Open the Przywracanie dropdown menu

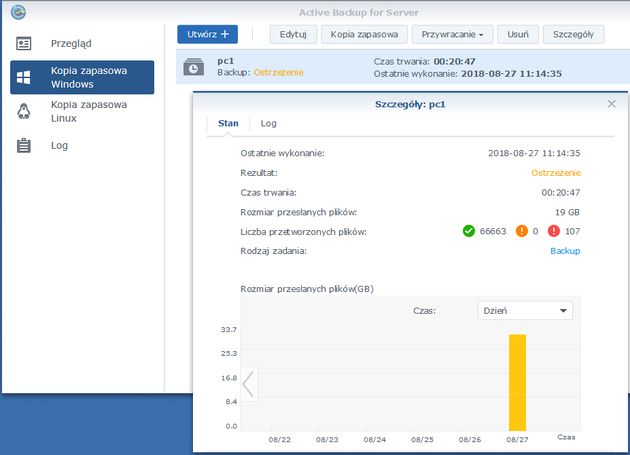(452, 34)
